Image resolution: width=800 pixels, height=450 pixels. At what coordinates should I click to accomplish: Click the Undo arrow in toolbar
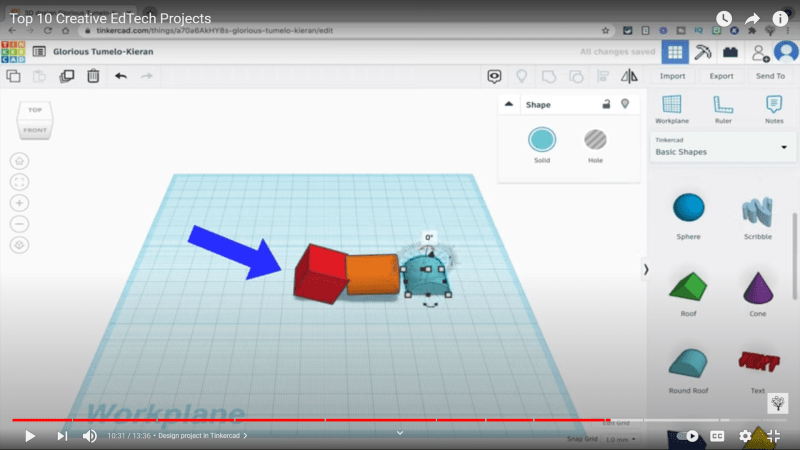121,76
